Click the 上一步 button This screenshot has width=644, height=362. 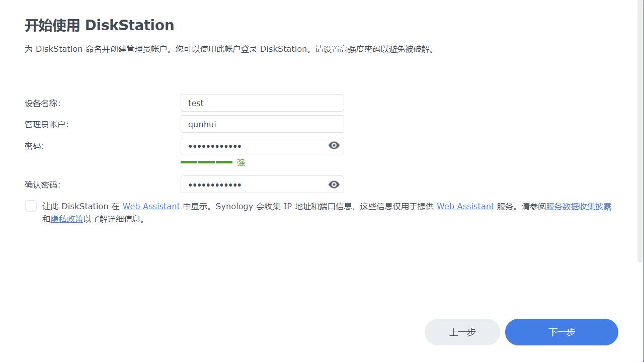(x=462, y=332)
